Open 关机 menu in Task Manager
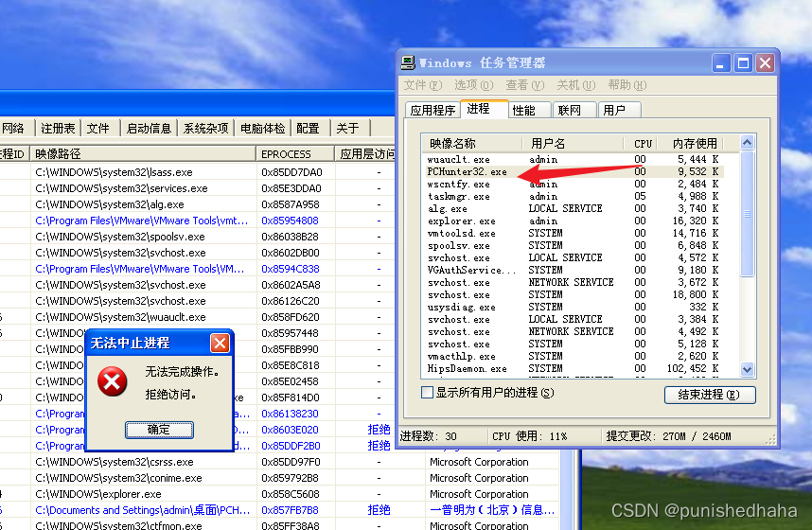The image size is (812, 530). (x=575, y=84)
